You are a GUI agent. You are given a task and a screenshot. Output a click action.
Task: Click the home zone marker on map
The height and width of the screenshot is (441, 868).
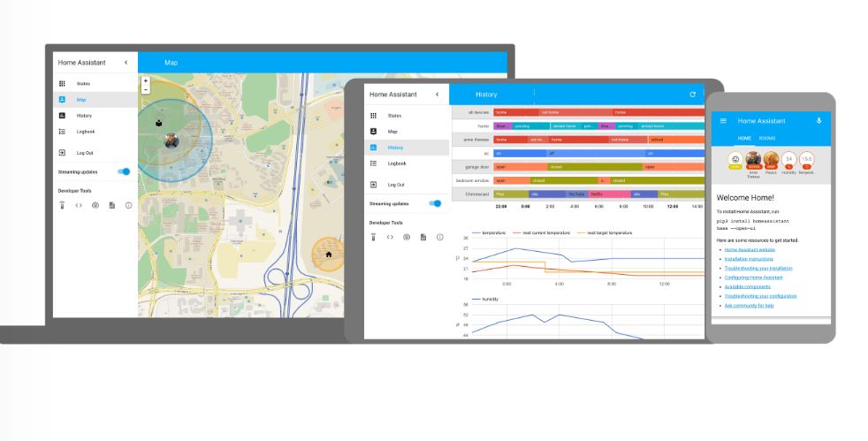(328, 255)
